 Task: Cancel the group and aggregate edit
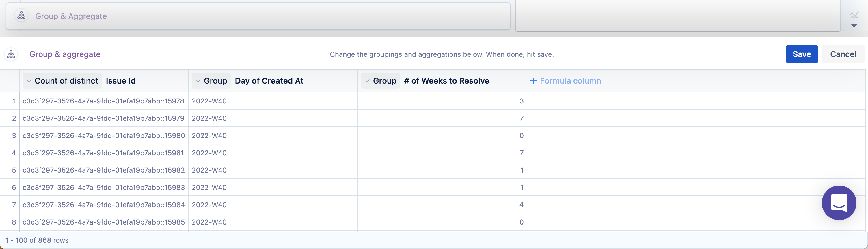point(843,54)
